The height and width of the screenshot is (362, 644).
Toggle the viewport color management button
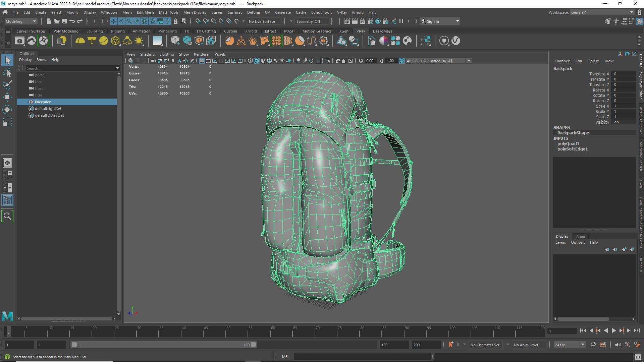point(402,61)
